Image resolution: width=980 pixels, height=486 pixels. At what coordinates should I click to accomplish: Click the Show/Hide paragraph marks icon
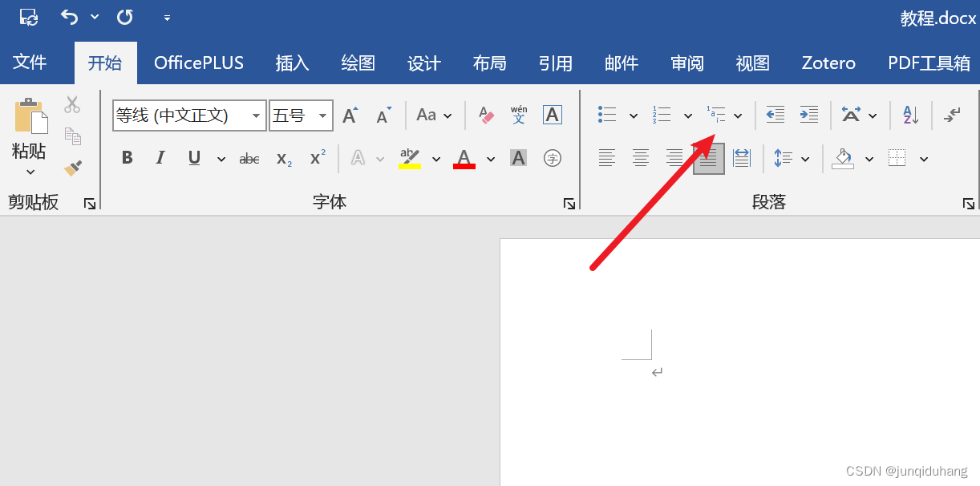[952, 115]
